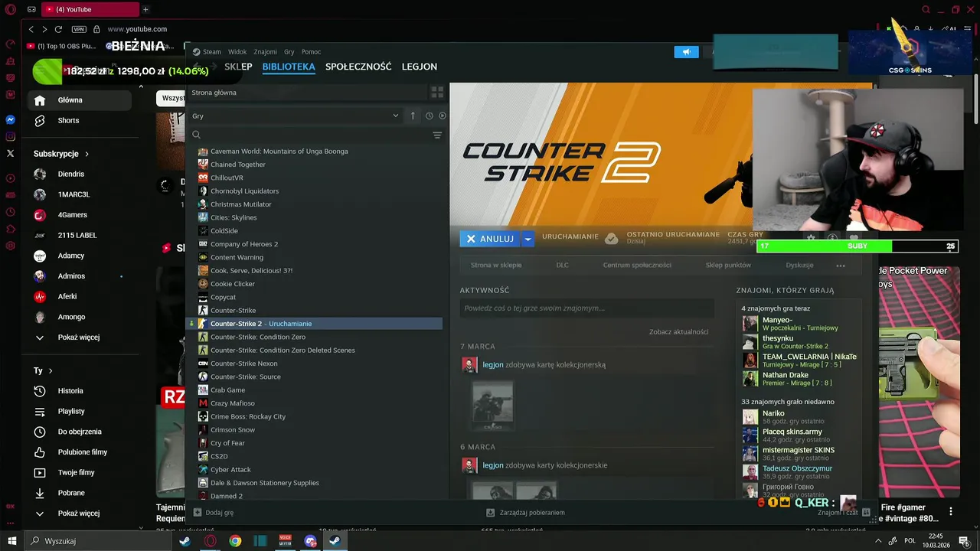980x551 pixels.
Task: Open the Gry filter dropdown
Action: (x=295, y=116)
